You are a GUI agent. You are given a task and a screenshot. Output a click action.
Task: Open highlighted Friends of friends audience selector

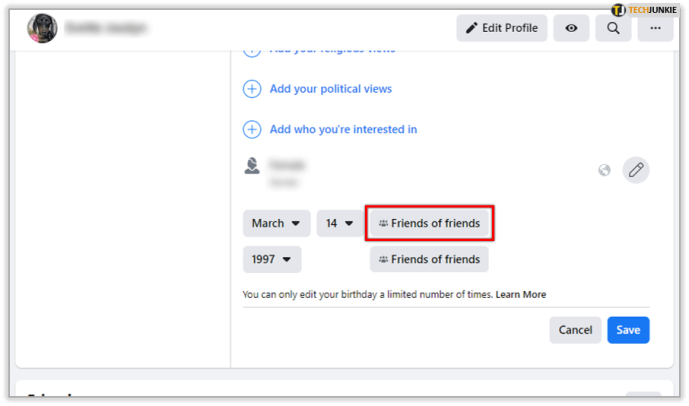tap(429, 223)
